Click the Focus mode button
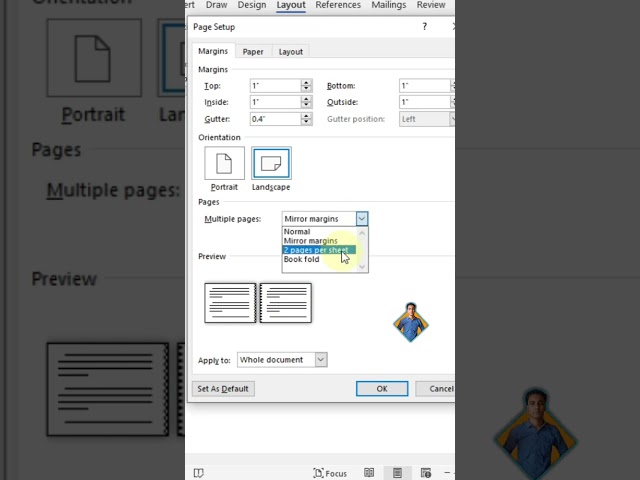The image size is (640, 480). click(330, 473)
